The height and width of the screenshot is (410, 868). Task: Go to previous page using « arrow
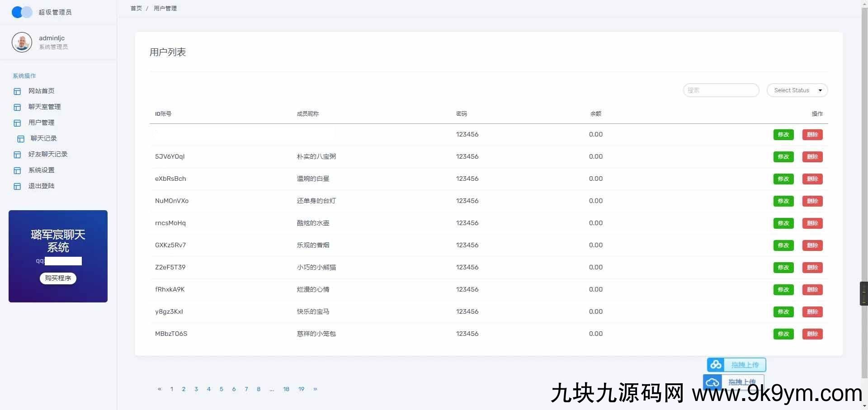tap(159, 389)
